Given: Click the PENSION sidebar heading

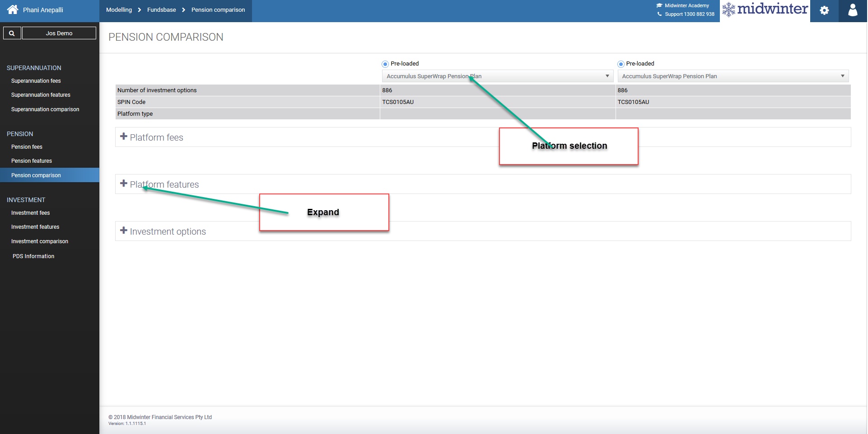Looking at the screenshot, I should click(20, 134).
